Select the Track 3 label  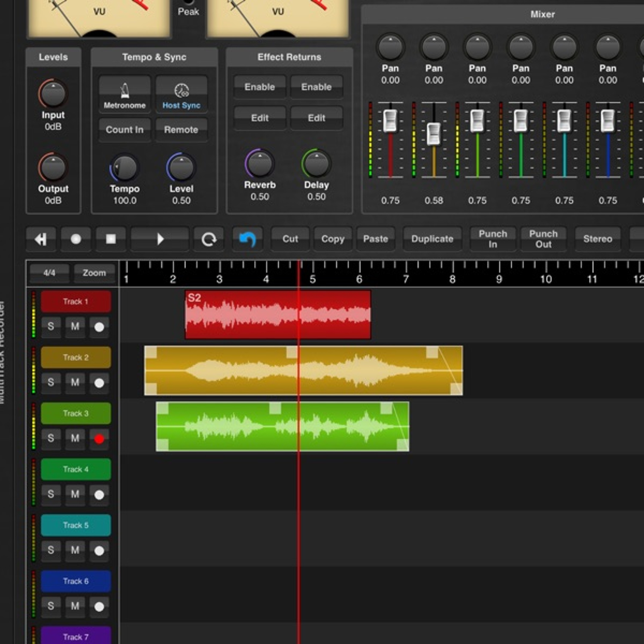(x=76, y=413)
